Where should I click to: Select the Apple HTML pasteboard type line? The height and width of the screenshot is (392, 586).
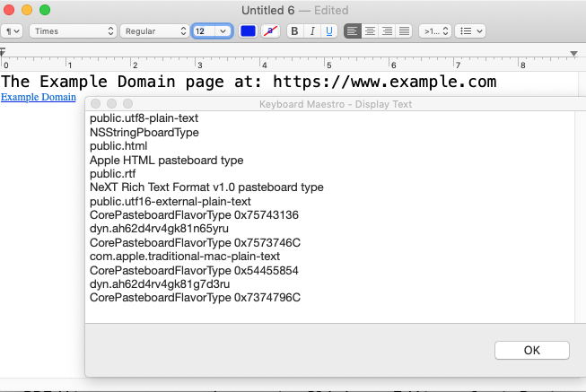(x=166, y=160)
